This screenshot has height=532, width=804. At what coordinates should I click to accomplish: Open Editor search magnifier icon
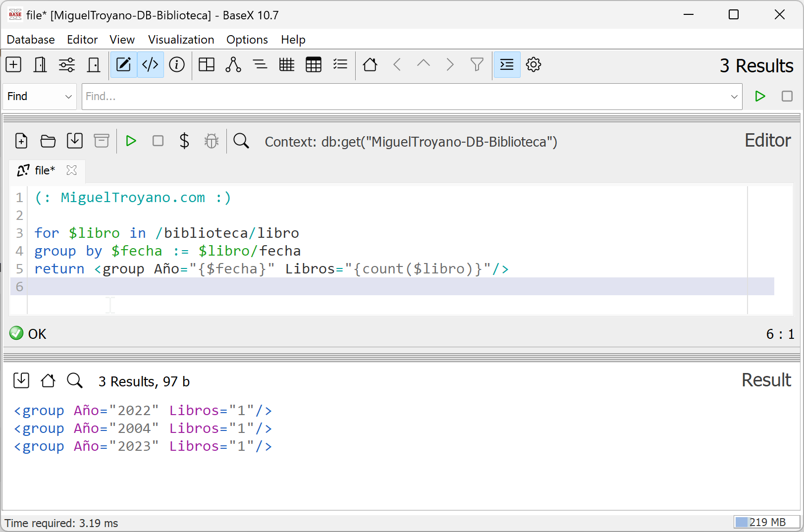tap(241, 141)
